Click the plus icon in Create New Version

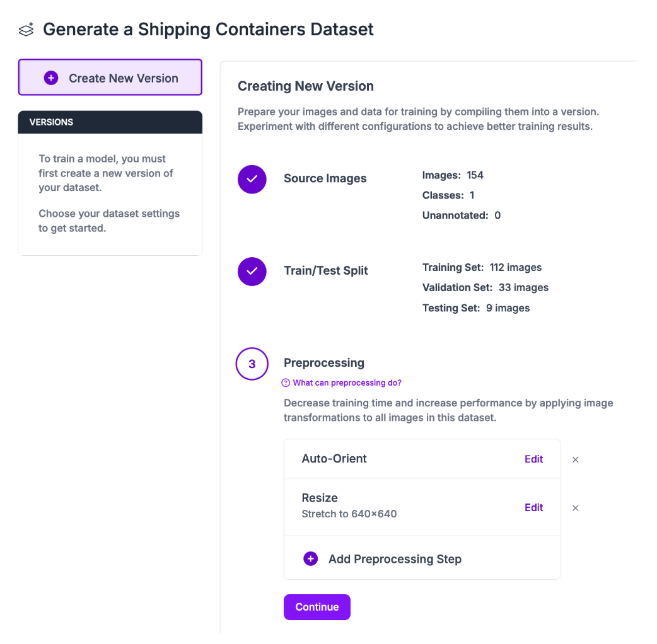[51, 78]
